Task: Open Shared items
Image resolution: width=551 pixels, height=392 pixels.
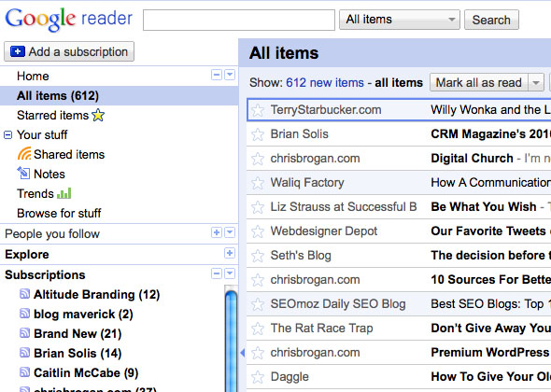Action: pyautogui.click(x=69, y=155)
